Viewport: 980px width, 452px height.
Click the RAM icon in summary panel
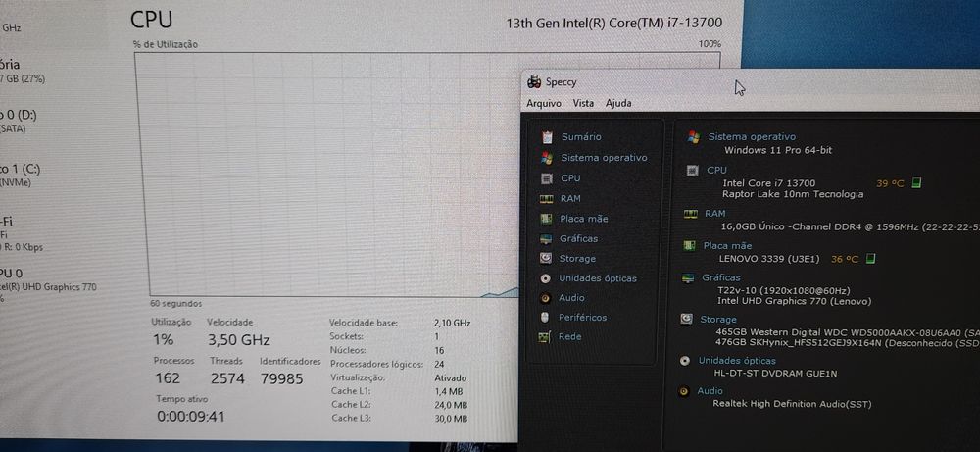(691, 214)
